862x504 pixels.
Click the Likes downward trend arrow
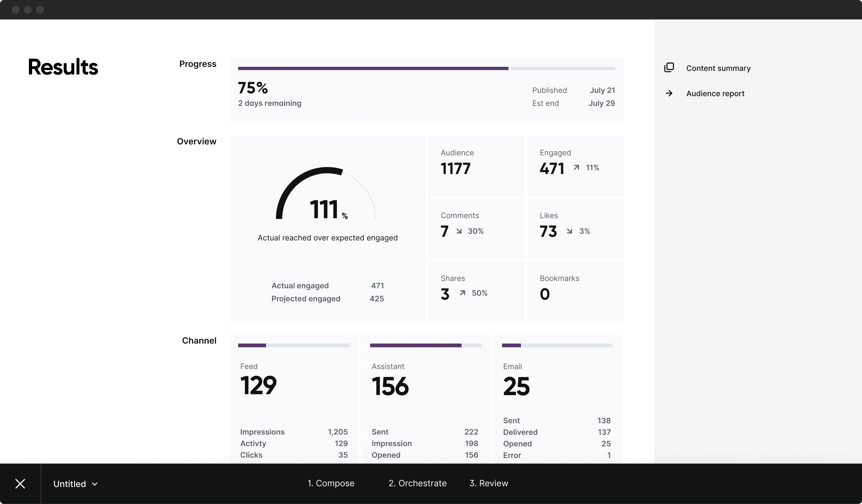click(x=569, y=231)
